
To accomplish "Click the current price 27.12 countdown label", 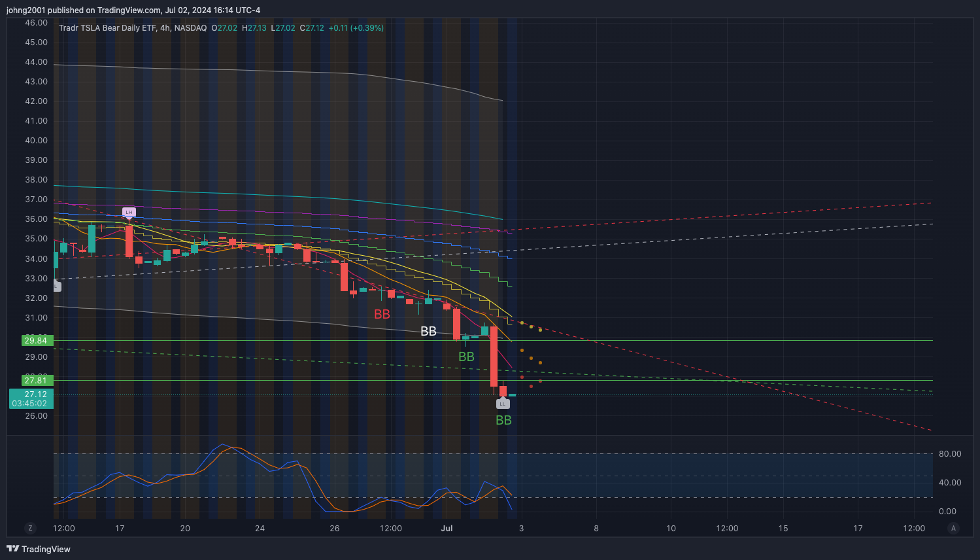I will coord(31,399).
